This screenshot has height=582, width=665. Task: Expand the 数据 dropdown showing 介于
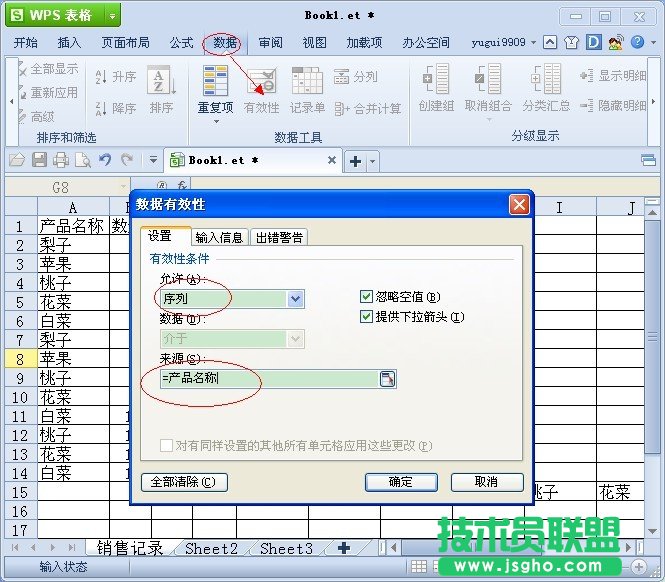(x=295, y=339)
